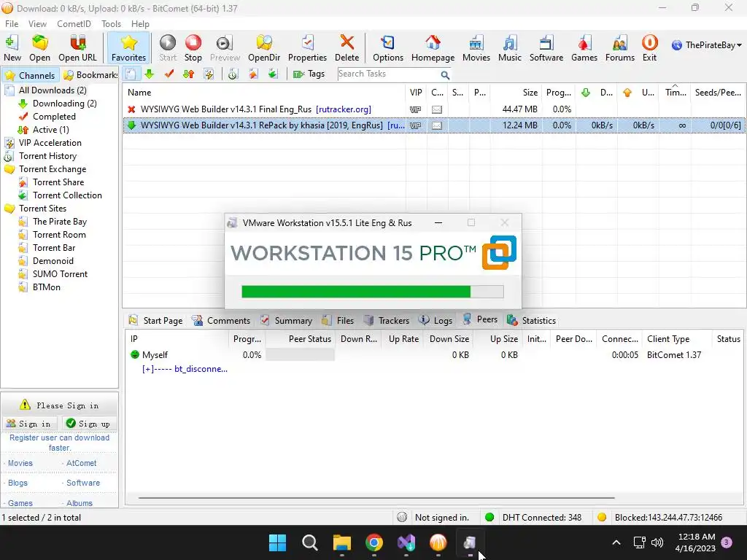Toggle the torrent share filter icon
747x560 pixels.
coord(253,74)
